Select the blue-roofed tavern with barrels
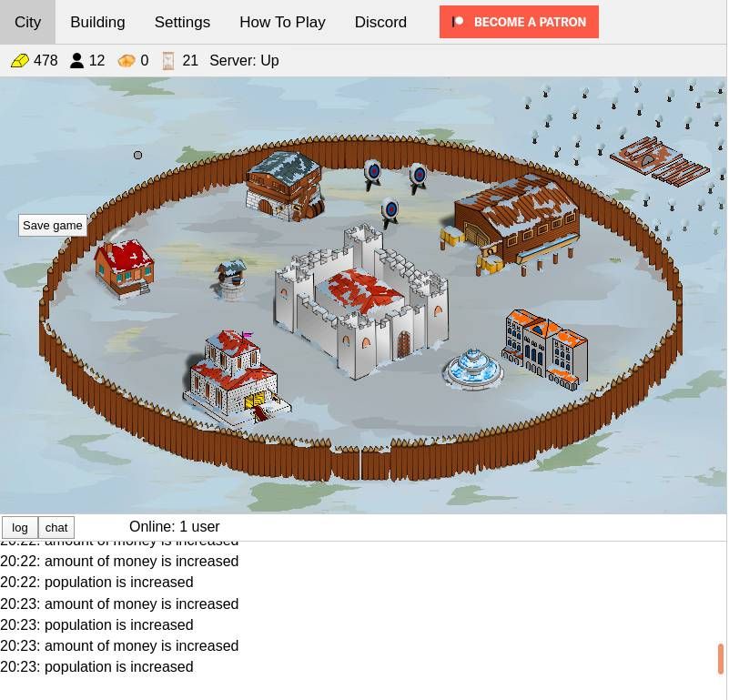 tap(285, 185)
